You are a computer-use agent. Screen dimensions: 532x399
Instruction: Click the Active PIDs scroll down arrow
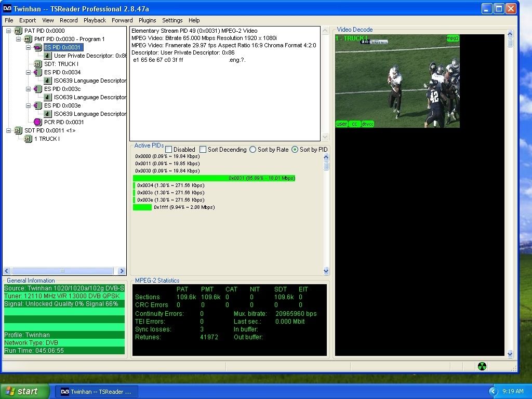click(x=326, y=270)
